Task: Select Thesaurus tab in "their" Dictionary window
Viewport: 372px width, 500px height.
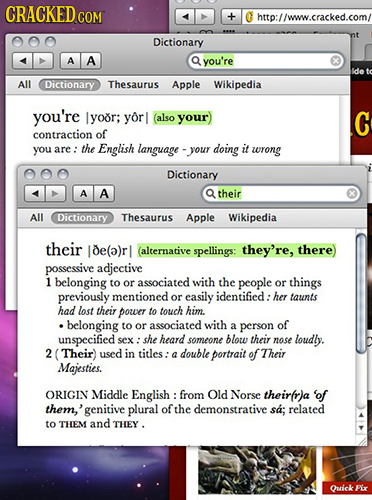Action: (147, 218)
